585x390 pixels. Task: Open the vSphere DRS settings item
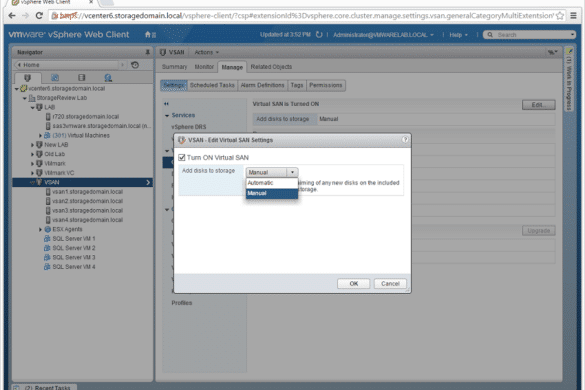click(189, 127)
